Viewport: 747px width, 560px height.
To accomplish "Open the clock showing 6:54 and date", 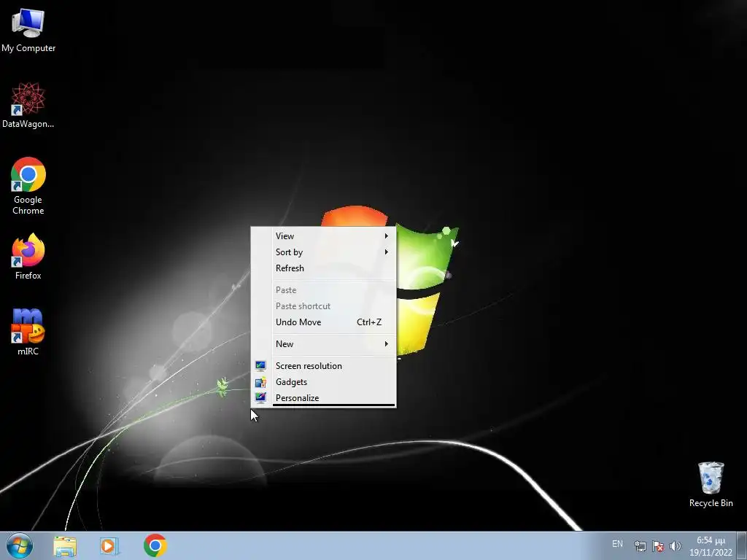I will point(711,546).
